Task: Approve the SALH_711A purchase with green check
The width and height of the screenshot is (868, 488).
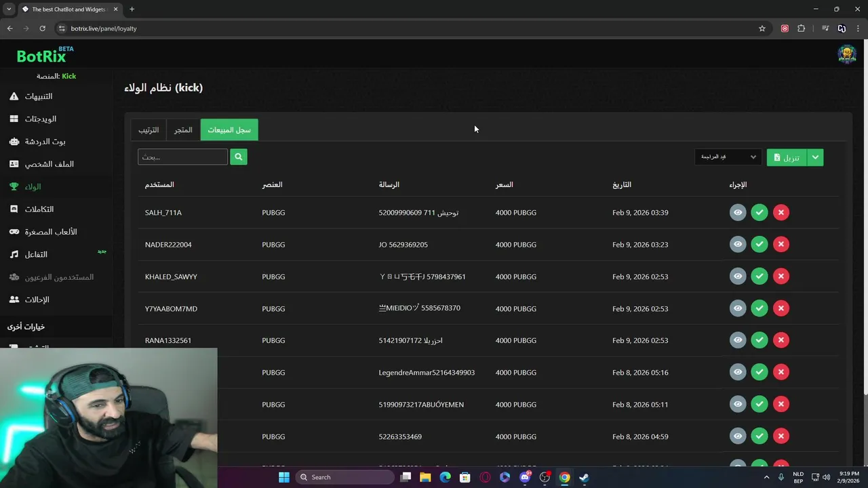Action: click(759, 212)
